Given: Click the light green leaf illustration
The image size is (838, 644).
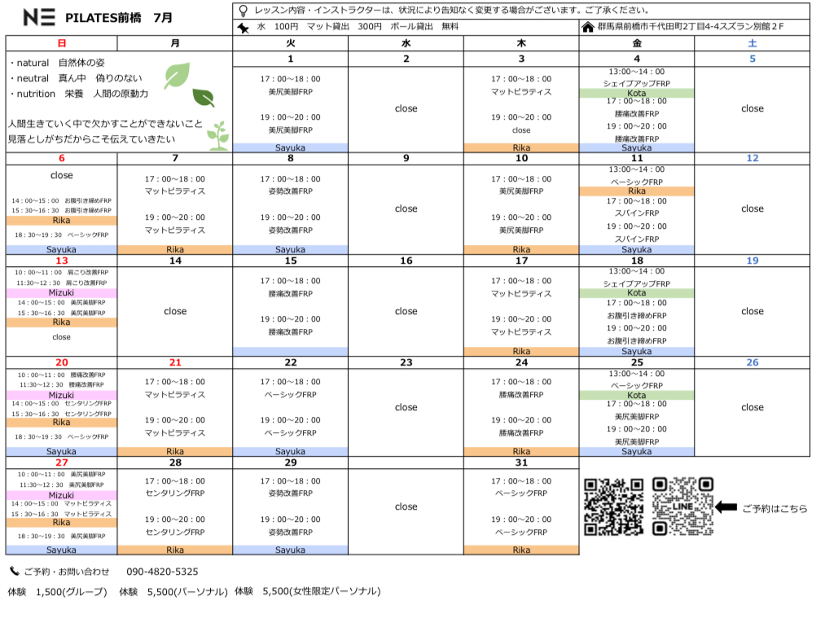Looking at the screenshot, I should coord(177,75).
